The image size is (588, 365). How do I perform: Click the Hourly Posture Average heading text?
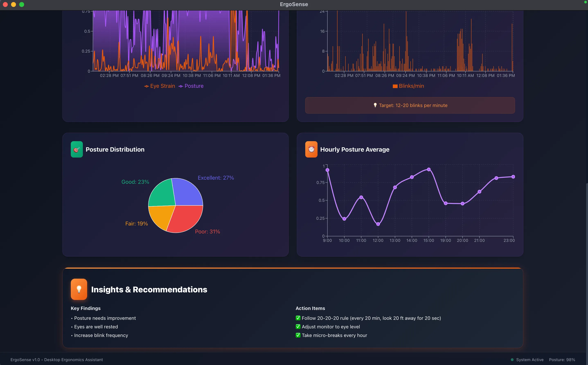pyautogui.click(x=355, y=149)
